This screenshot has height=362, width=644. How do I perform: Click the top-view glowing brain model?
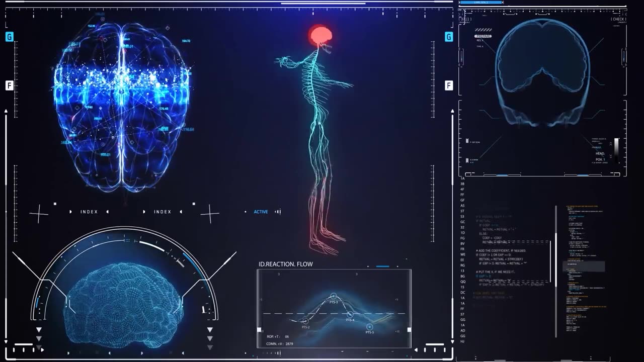pos(121,107)
